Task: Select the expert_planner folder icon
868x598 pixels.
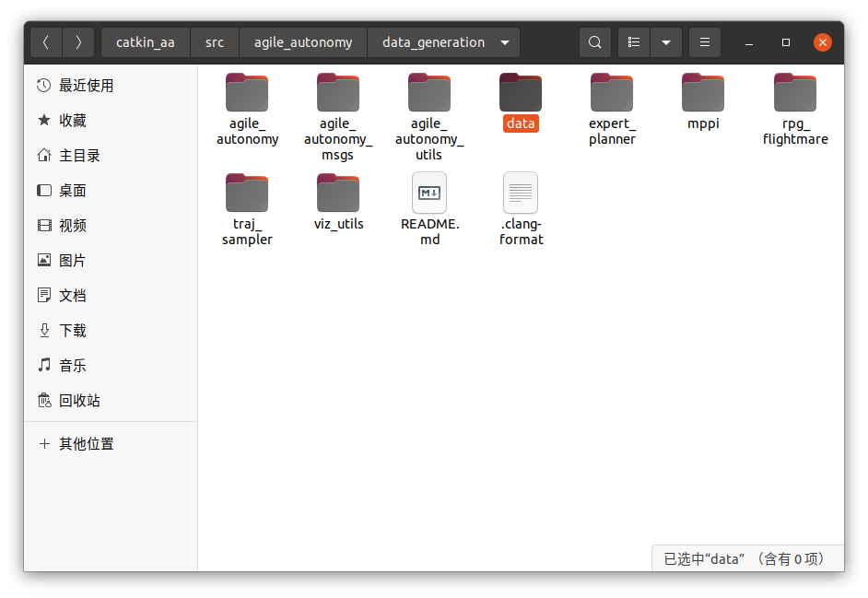Action: pyautogui.click(x=612, y=92)
